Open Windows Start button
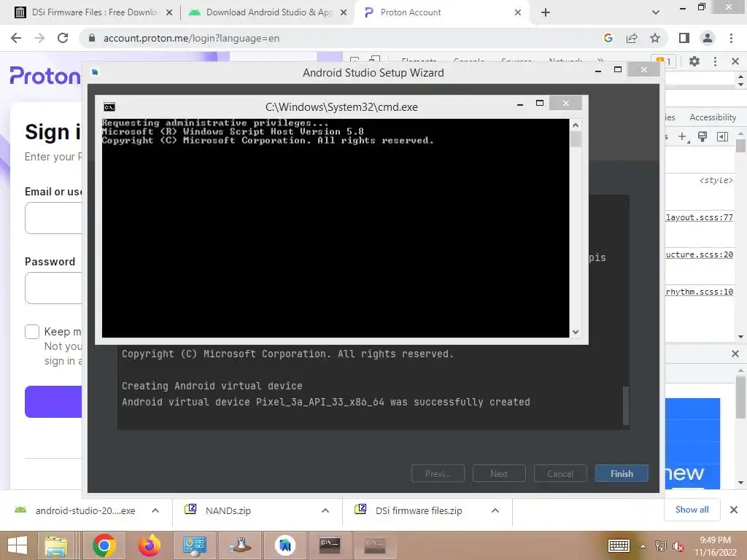The image size is (747, 560). click(x=18, y=545)
